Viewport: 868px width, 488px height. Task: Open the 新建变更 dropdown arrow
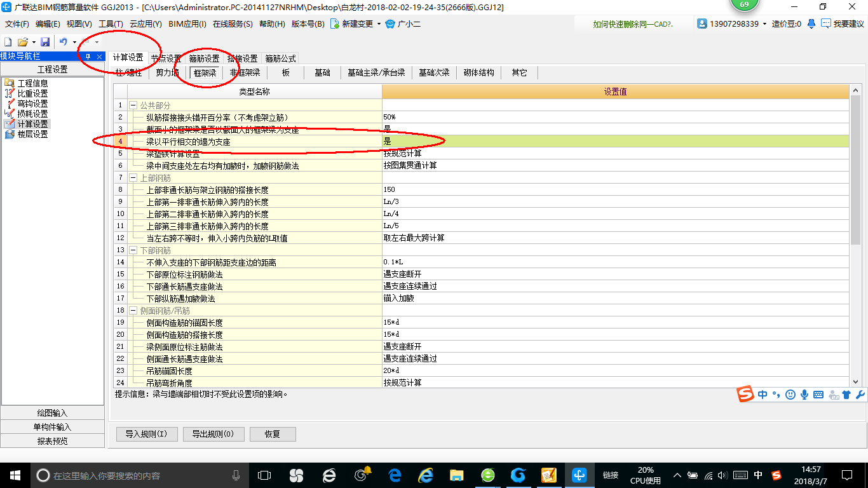[x=379, y=24]
